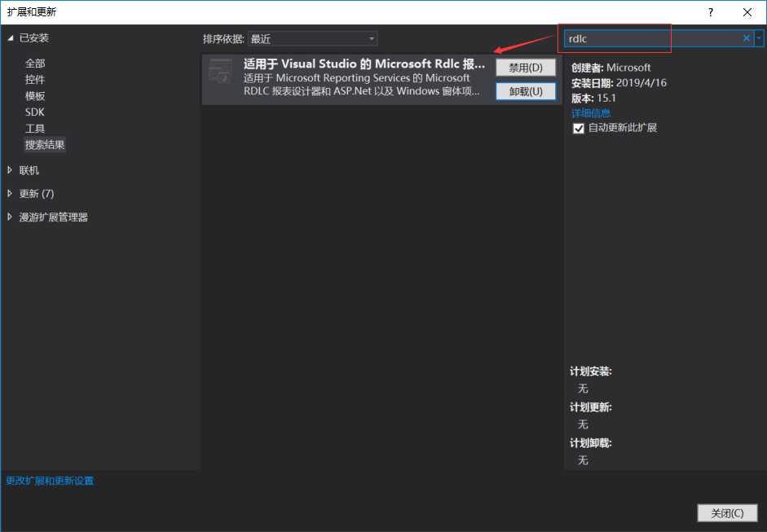Close the Extensions and Updates dialog window
The width and height of the screenshot is (767, 532).
747,12
